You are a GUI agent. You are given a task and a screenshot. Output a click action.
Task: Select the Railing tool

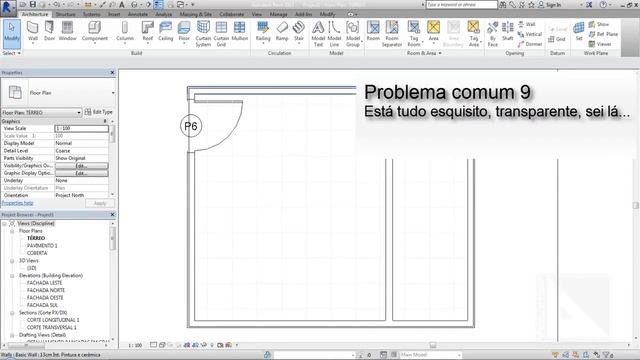263,32
